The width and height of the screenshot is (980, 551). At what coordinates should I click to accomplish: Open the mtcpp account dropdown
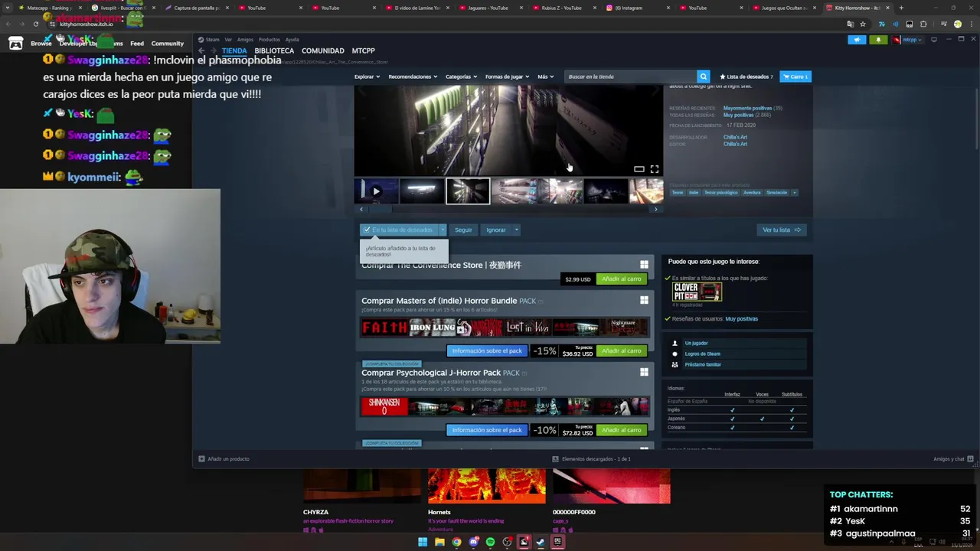[909, 40]
